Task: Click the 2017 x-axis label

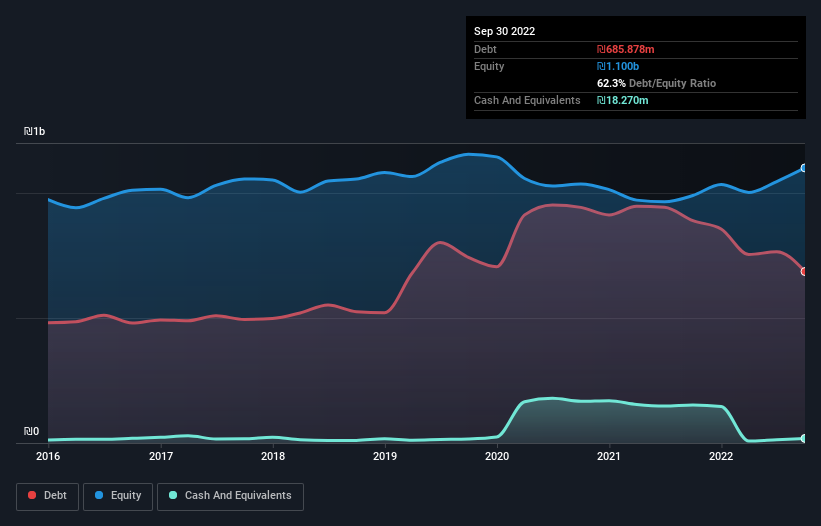Action: pos(161,456)
